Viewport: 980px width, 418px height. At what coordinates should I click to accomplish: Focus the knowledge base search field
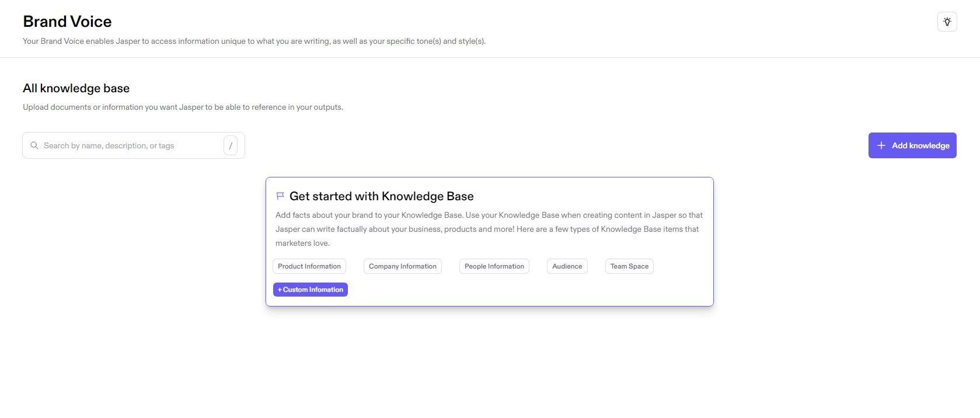(x=134, y=145)
